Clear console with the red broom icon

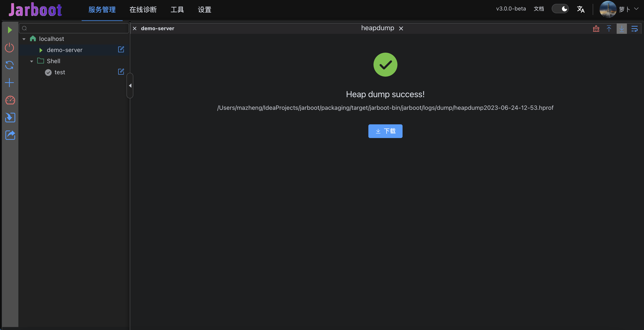pos(596,28)
